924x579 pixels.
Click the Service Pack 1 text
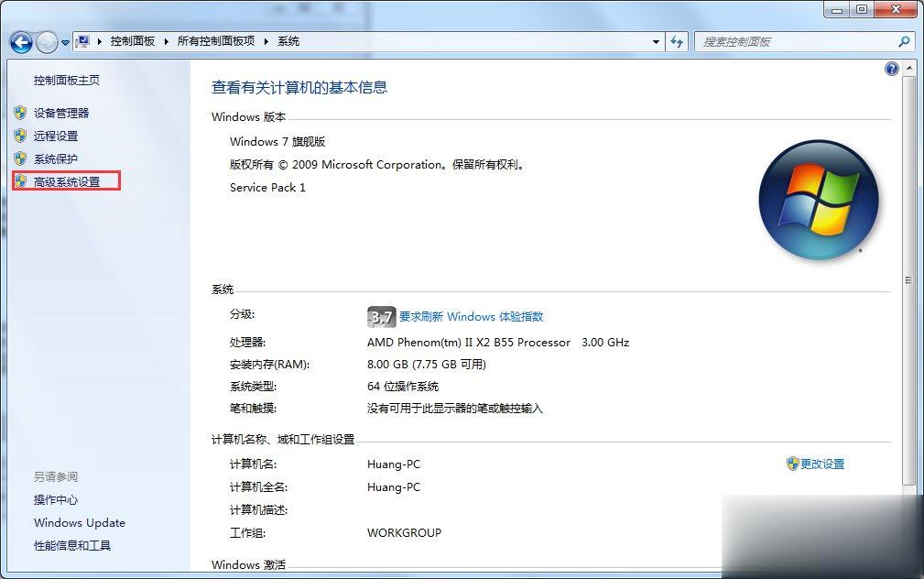coord(267,188)
